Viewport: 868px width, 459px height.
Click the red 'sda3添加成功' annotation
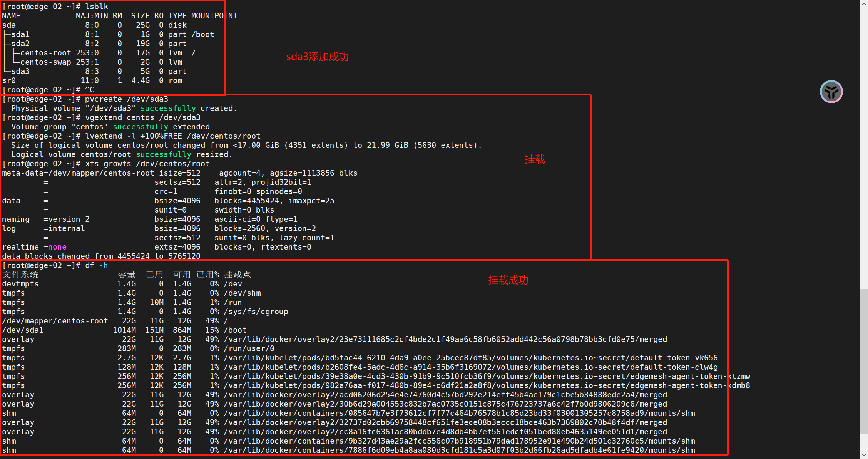pos(317,57)
